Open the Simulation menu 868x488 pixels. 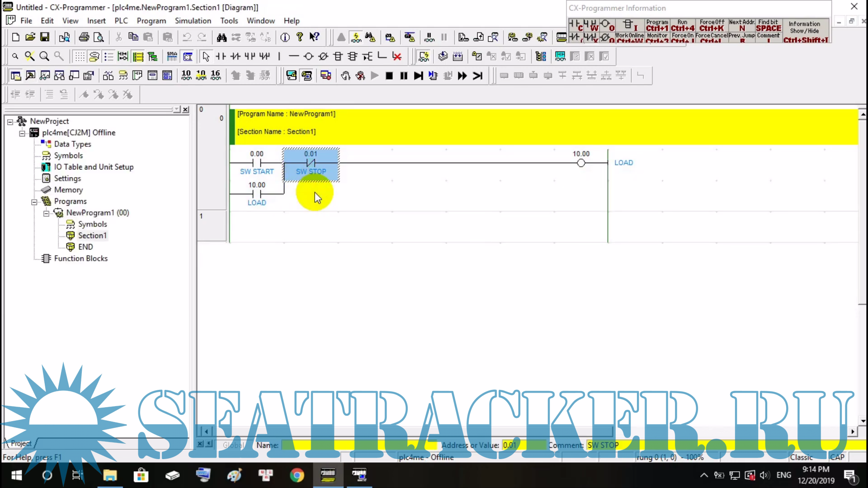193,21
